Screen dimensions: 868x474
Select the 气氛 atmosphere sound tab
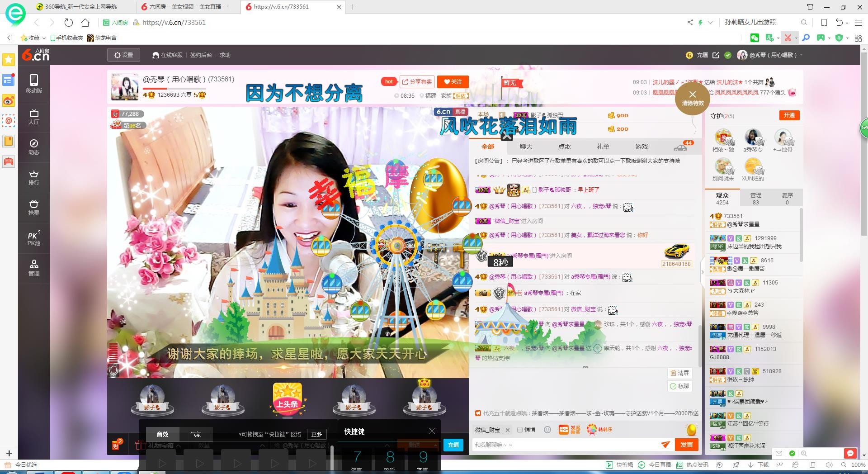196,434
